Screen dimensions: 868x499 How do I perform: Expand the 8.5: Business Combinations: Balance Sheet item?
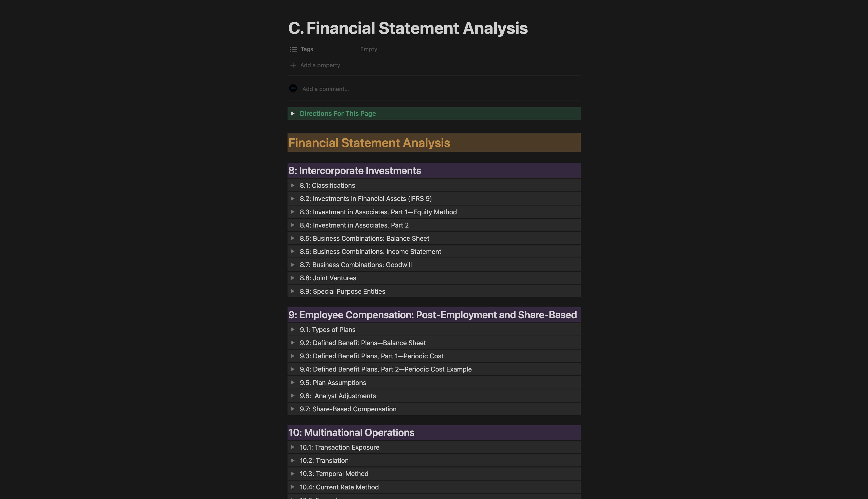293,238
